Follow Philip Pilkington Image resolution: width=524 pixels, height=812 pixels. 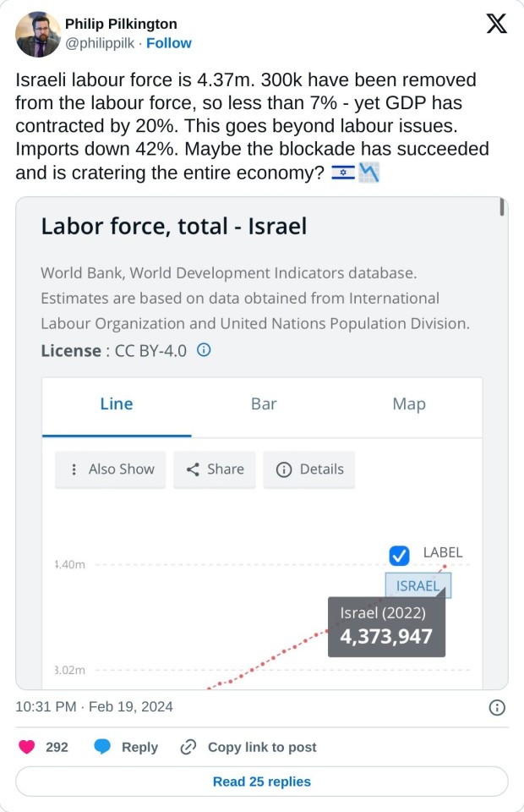[169, 43]
